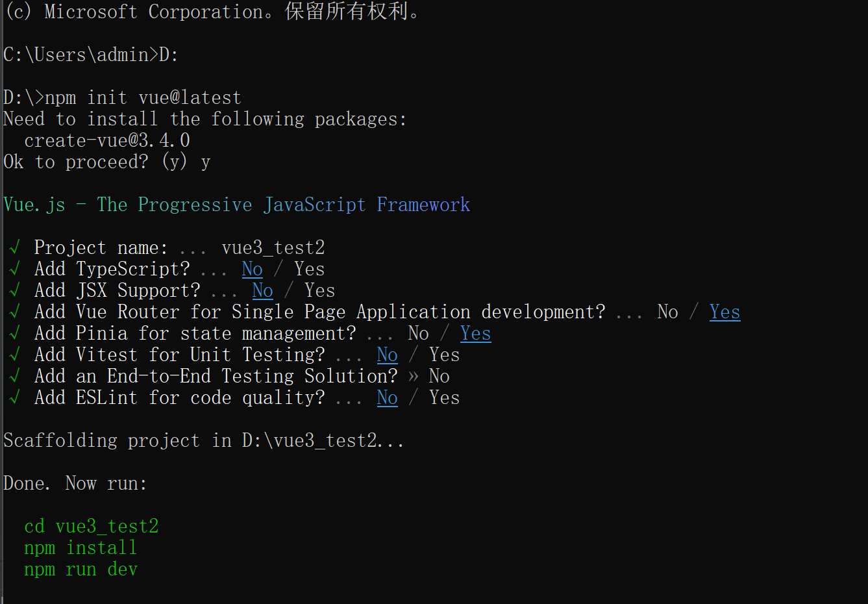Image resolution: width=868 pixels, height=604 pixels.
Task: Click the checkmark beside Project name
Action: click(14, 248)
